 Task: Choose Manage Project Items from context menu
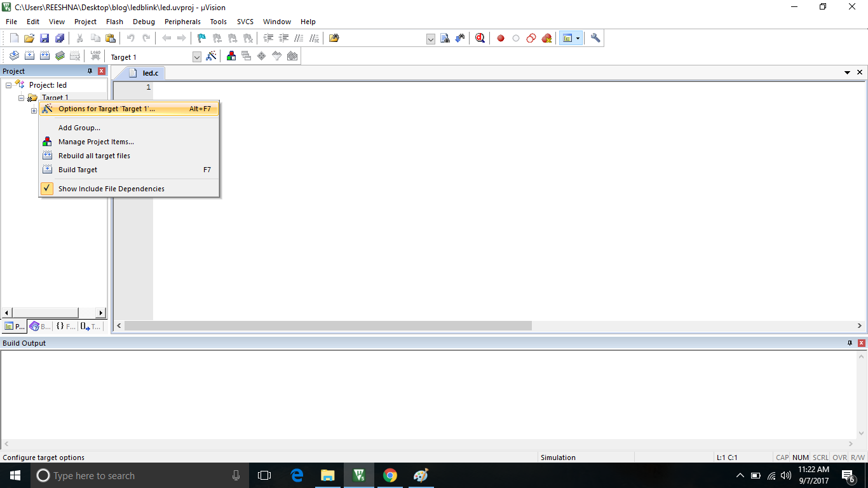[x=130, y=142]
